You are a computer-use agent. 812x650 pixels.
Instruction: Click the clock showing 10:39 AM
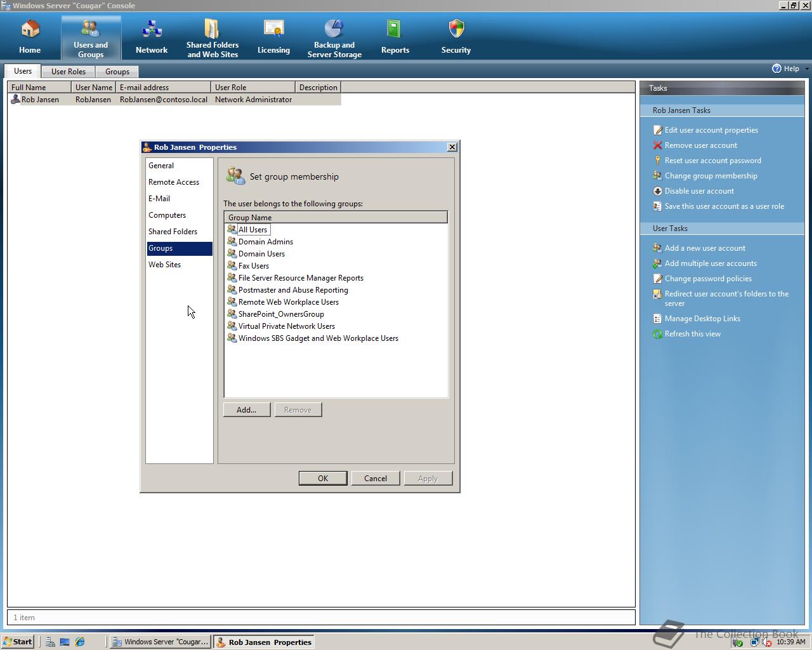click(x=790, y=642)
